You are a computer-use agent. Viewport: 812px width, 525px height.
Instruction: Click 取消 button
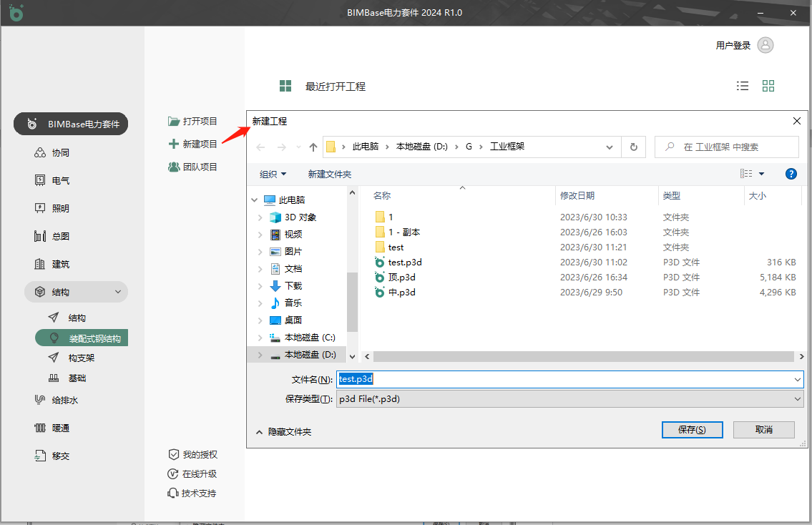click(764, 430)
